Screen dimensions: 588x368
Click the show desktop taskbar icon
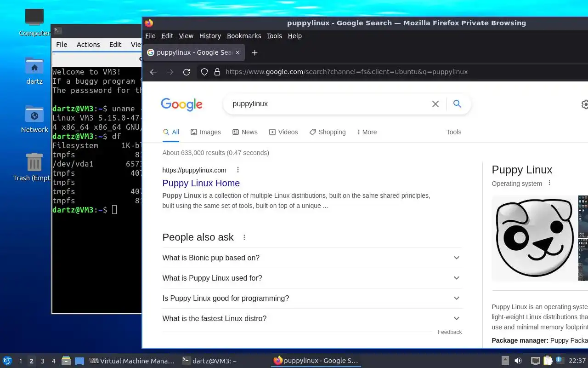point(79,361)
